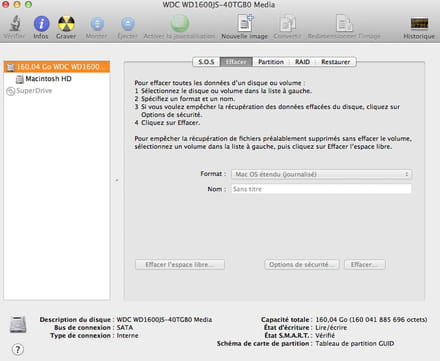The width and height of the screenshot is (440, 361).
Task: Click the Convertir toolbar icon
Action: (287, 24)
